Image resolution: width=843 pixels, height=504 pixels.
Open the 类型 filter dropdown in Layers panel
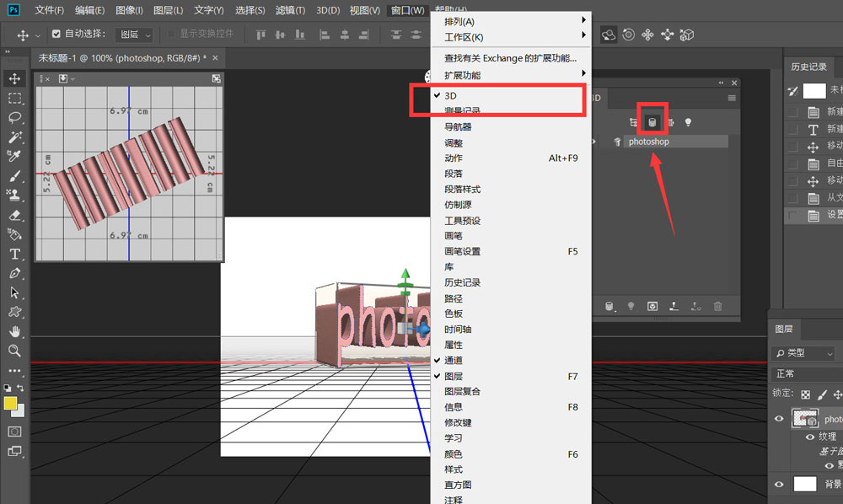[x=801, y=352]
